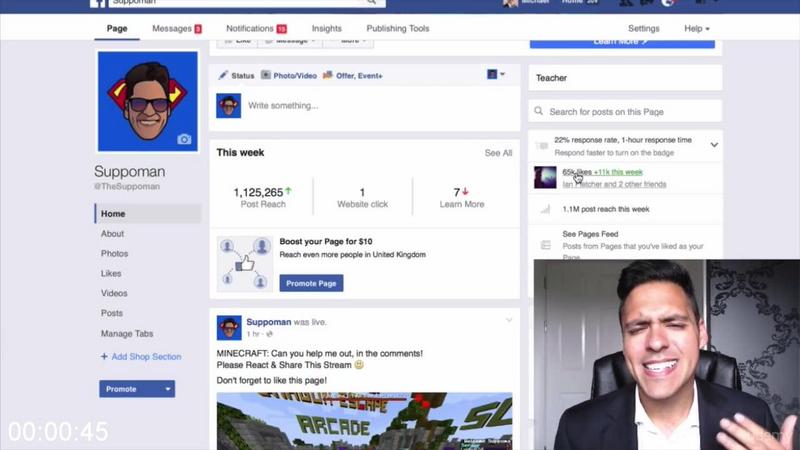Click the Promote Page button

tap(311, 283)
